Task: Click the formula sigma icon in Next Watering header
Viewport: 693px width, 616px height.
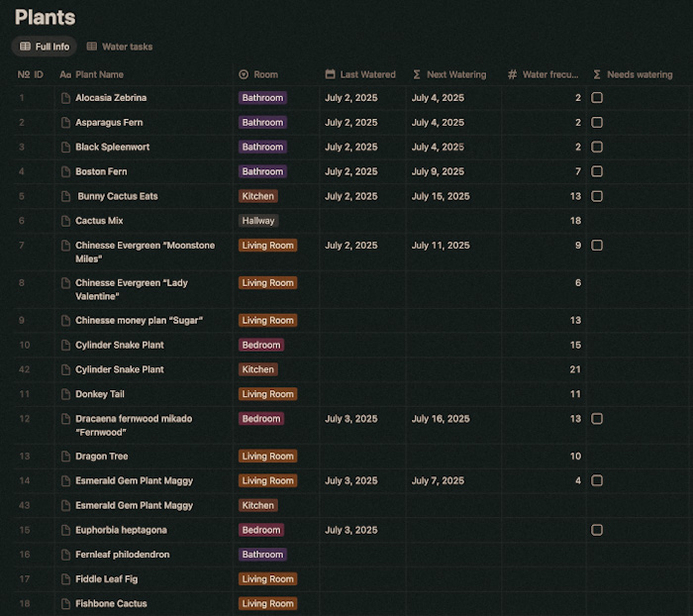Action: pos(417,74)
